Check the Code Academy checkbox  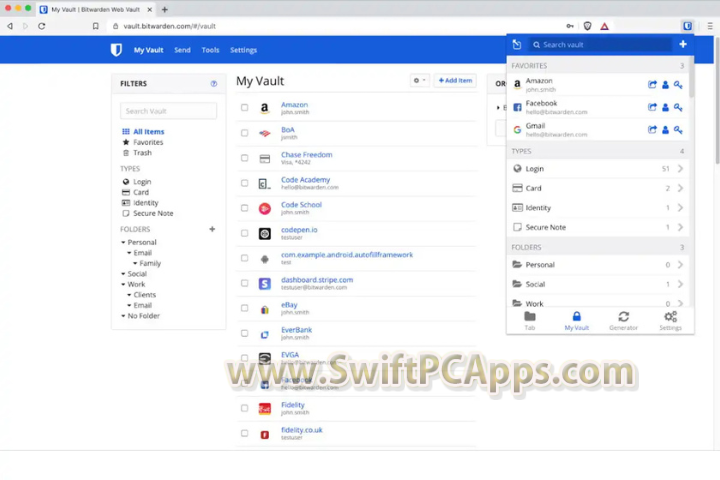244,183
